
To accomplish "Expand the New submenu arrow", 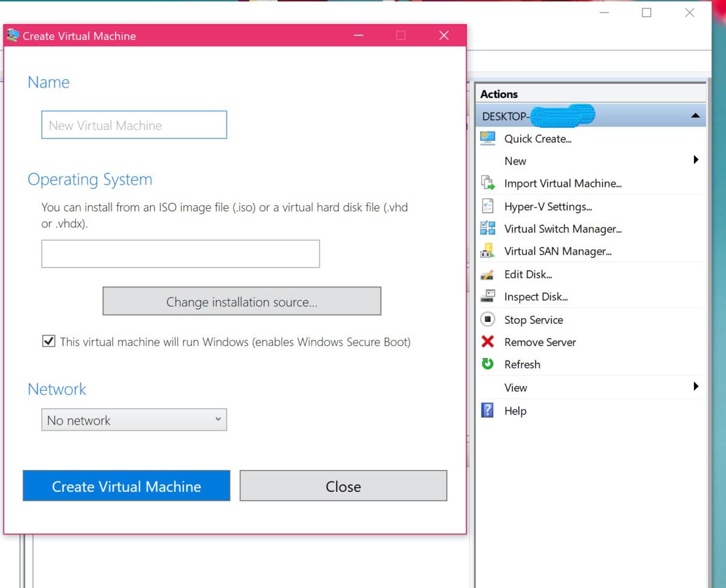I will (x=696, y=160).
